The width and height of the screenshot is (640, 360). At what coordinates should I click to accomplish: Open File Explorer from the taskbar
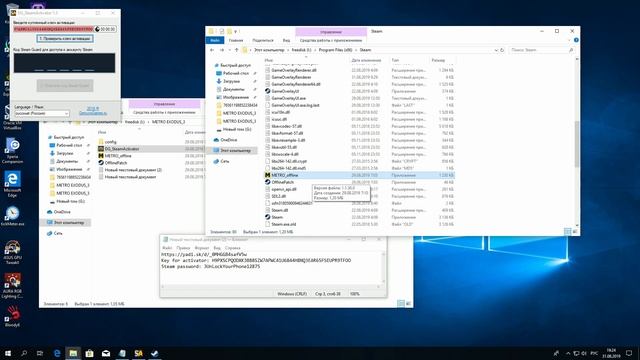point(73,353)
